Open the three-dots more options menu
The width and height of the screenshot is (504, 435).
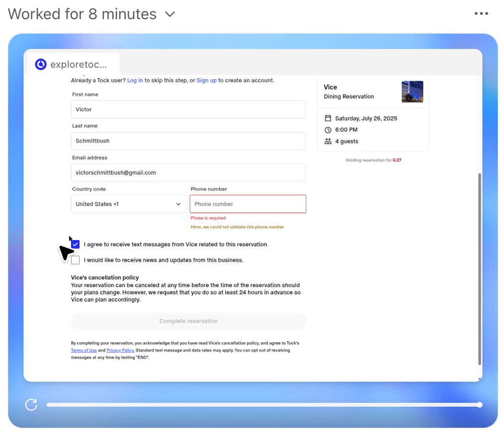pos(481,13)
